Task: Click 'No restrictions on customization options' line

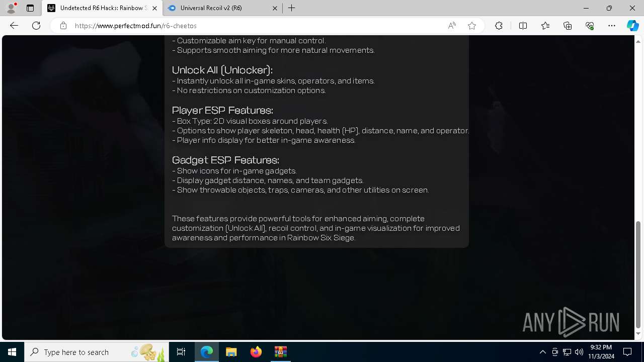Action: coord(249,90)
